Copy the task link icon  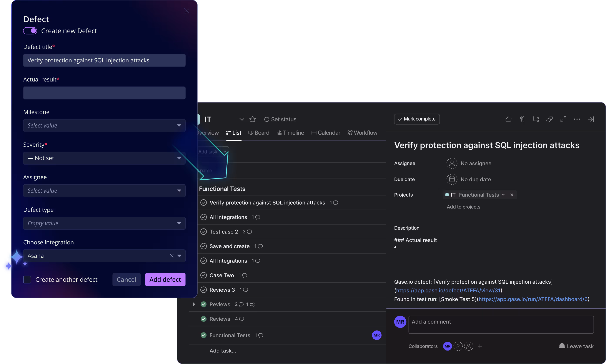pyautogui.click(x=549, y=119)
